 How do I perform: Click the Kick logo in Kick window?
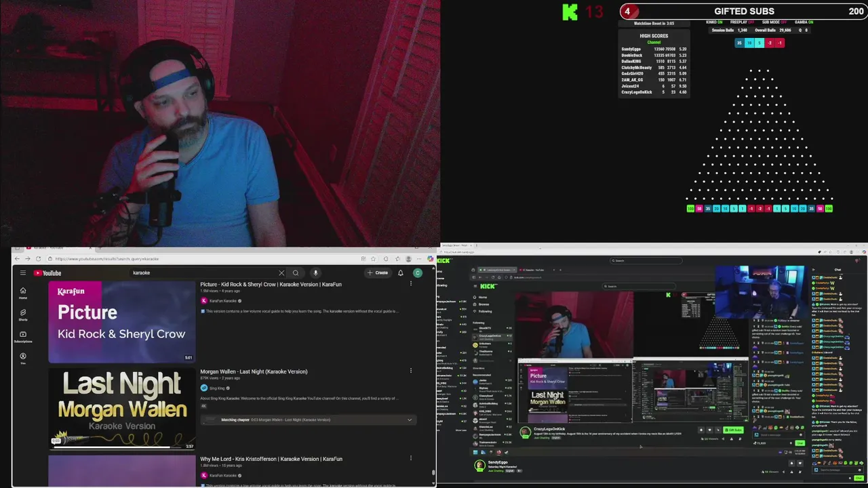[x=444, y=260]
